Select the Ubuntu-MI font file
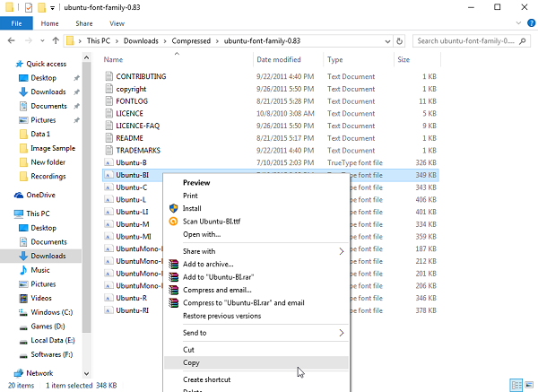The width and height of the screenshot is (538, 392). [x=134, y=237]
